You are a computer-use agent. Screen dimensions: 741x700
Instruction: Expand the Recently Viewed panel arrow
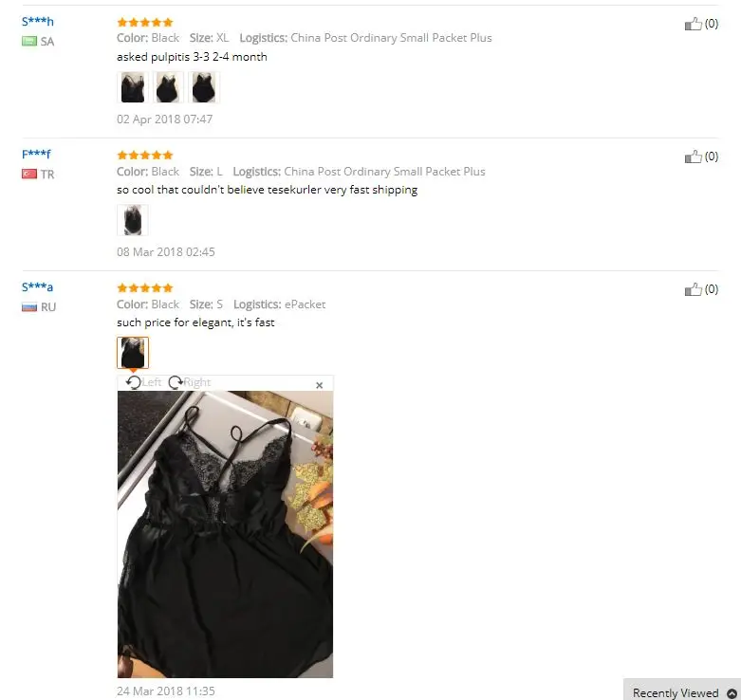tap(732, 693)
